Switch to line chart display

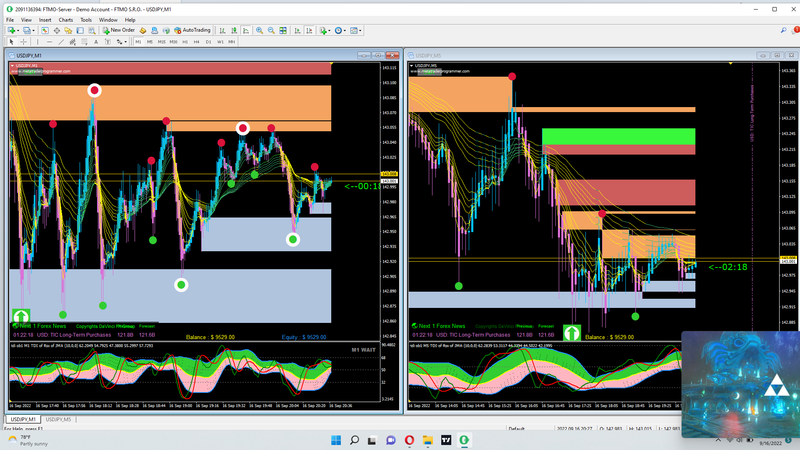click(x=246, y=31)
